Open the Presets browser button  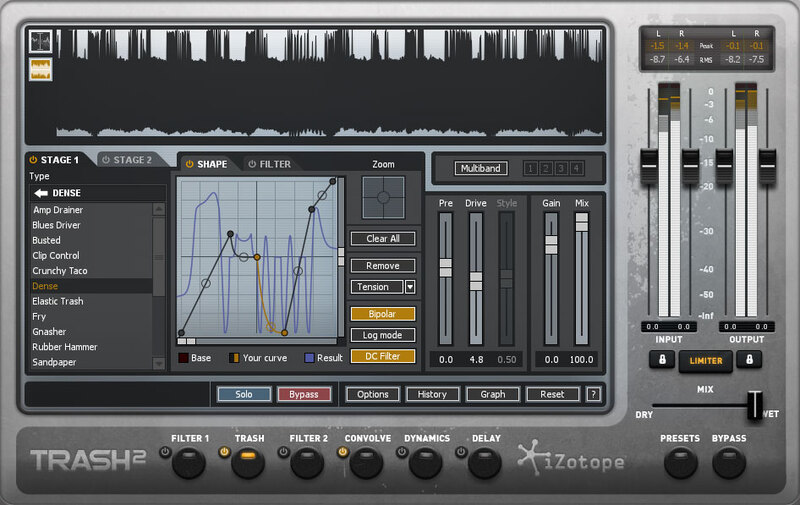click(x=680, y=463)
